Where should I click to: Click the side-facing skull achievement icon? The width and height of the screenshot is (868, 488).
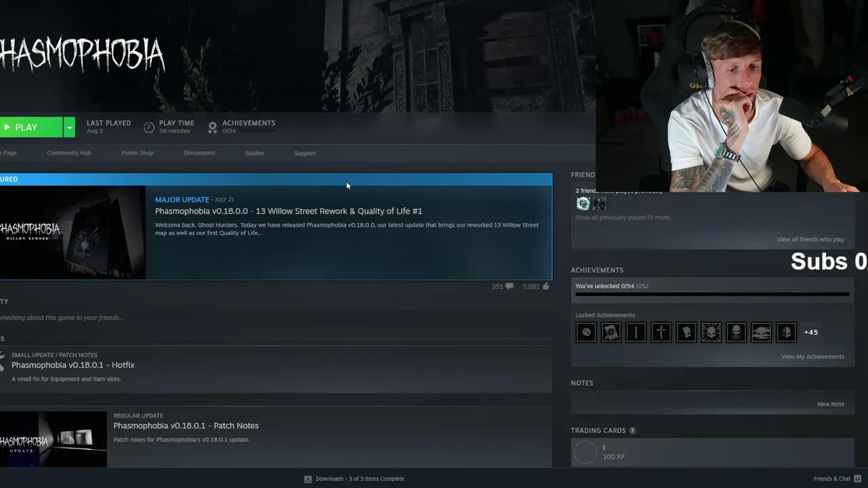(686, 332)
